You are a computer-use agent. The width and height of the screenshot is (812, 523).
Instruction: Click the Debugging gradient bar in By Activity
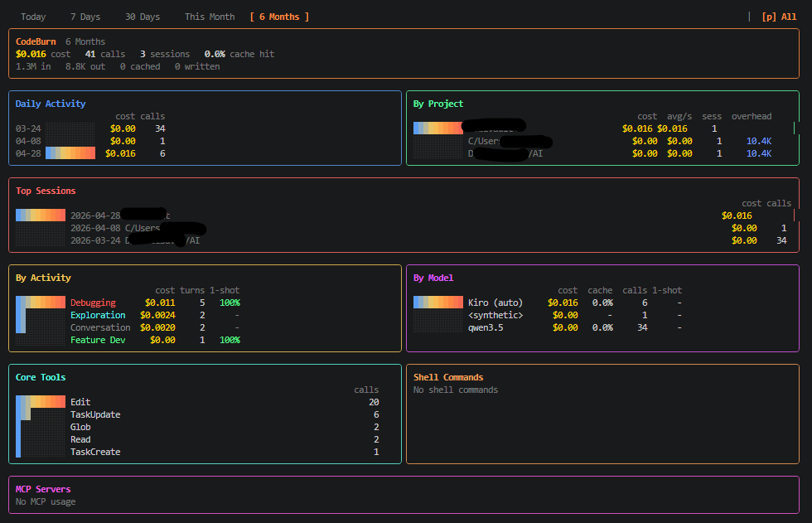pos(41,302)
